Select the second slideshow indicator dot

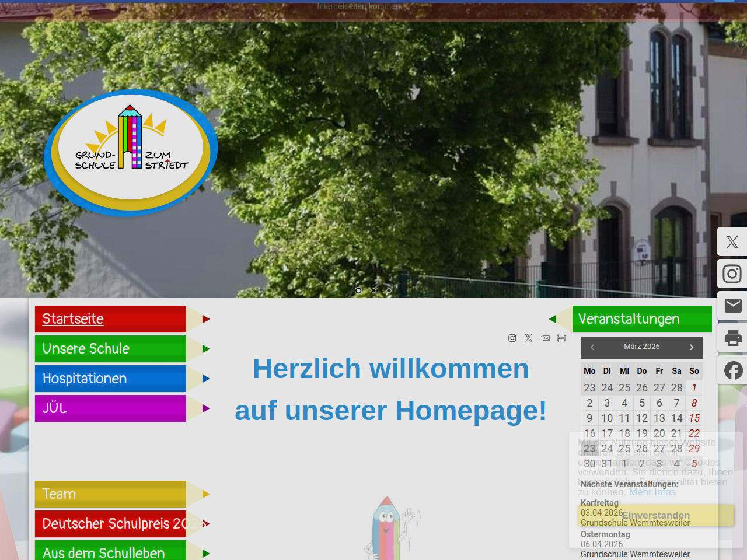[x=373, y=290]
